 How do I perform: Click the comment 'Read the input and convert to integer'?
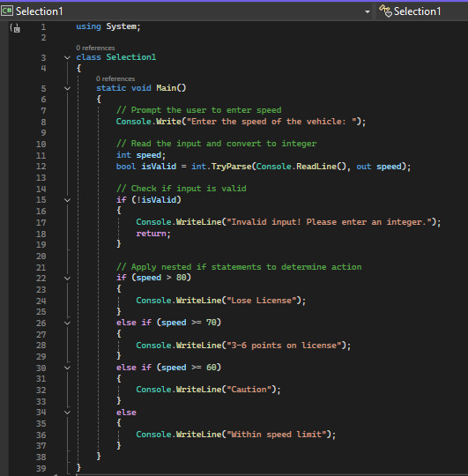[217, 144]
